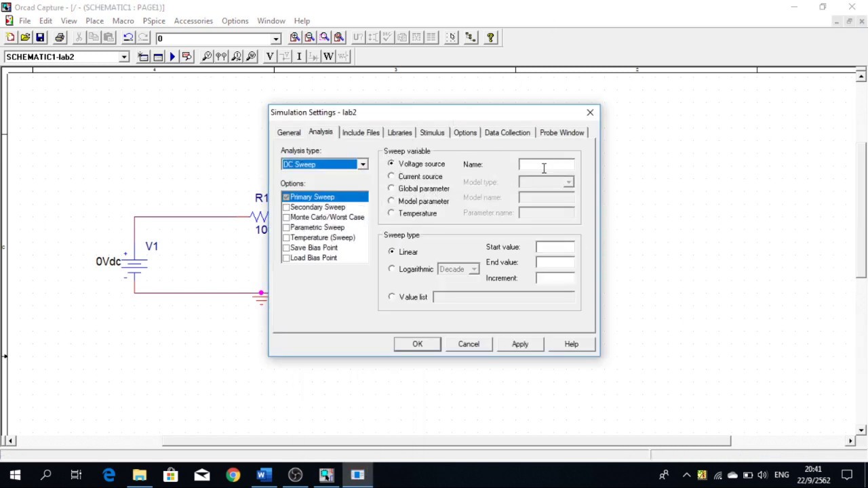The width and height of the screenshot is (868, 488).
Task: Place current marker probe icon
Action: [x=237, y=57]
